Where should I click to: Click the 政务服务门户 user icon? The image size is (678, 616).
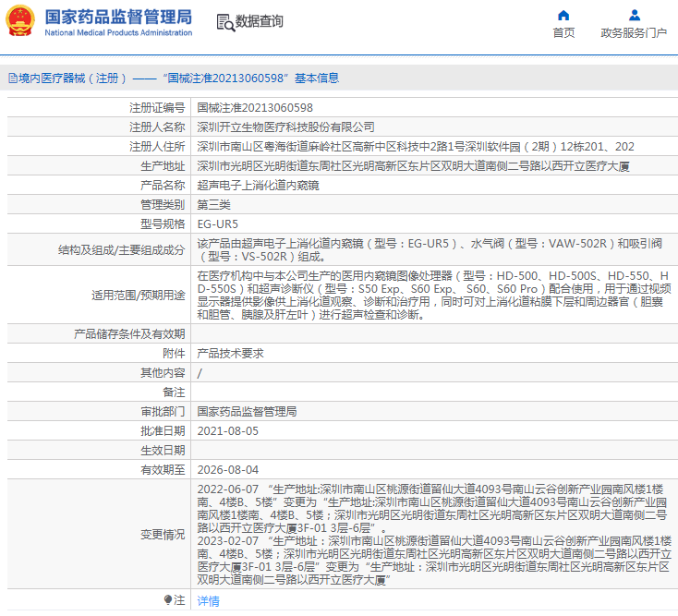(x=635, y=16)
